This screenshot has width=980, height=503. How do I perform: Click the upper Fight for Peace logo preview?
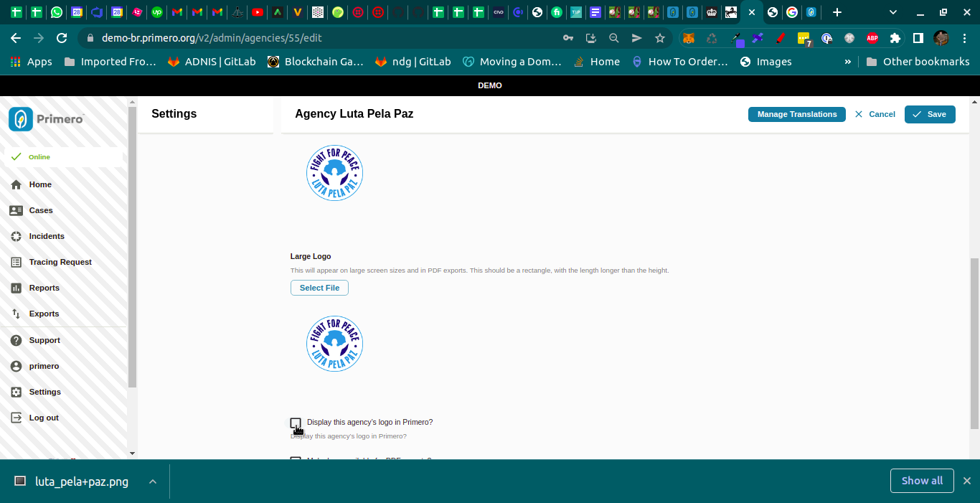[334, 173]
